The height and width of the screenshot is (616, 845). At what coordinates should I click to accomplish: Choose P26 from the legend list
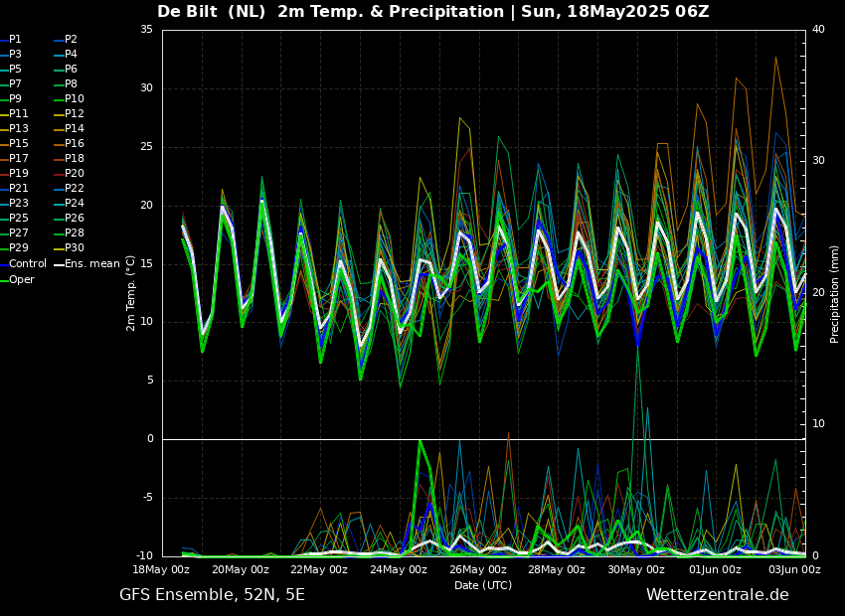coord(69,218)
